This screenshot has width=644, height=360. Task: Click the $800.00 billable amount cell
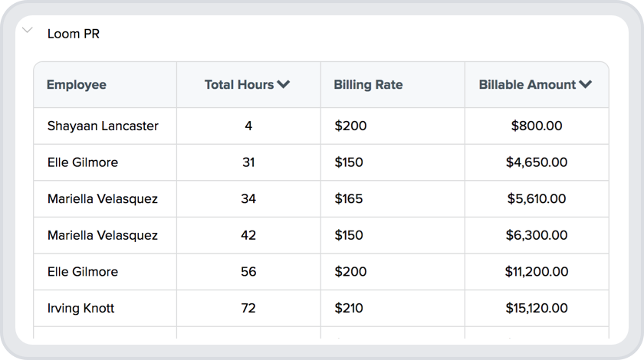(x=537, y=126)
